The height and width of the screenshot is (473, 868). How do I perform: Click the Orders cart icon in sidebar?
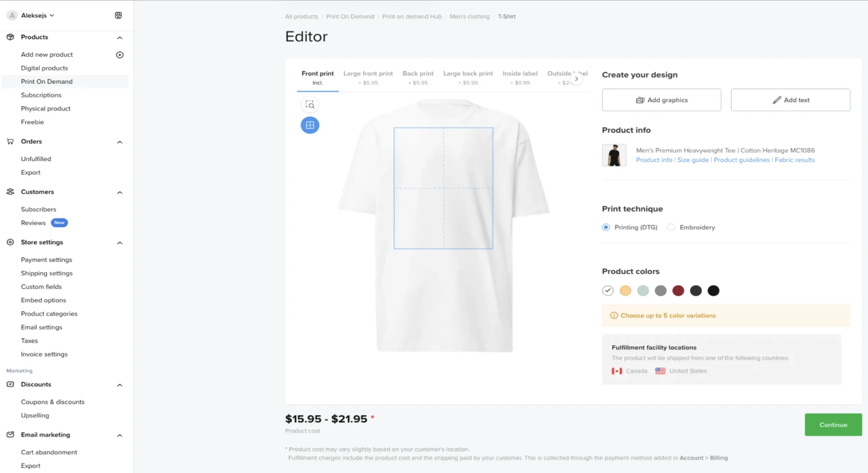[11, 141]
